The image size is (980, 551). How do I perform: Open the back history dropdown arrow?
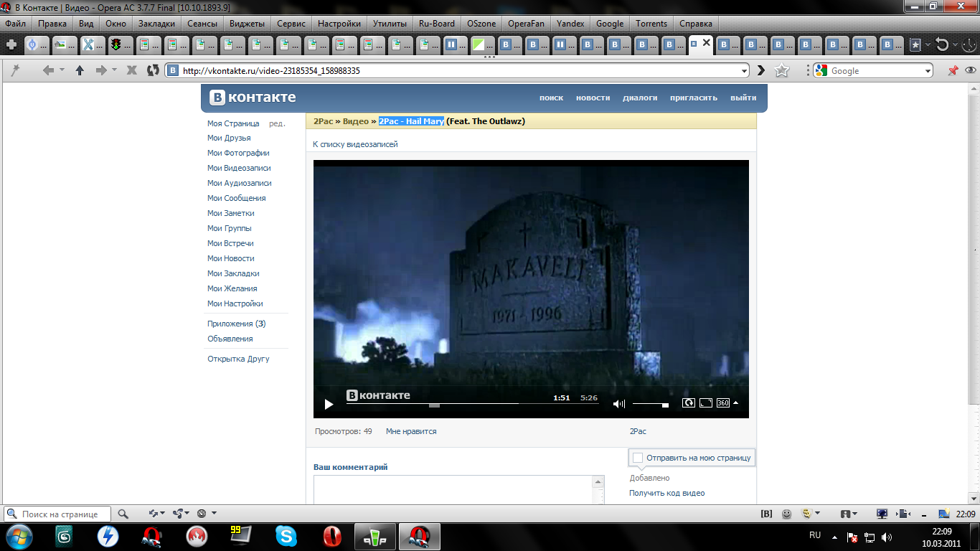coord(62,70)
